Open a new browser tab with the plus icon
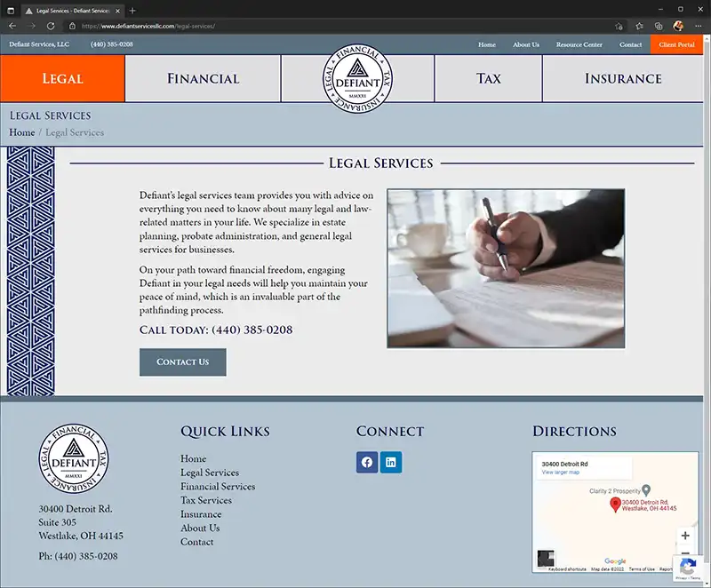This screenshot has width=711, height=588. click(x=132, y=11)
